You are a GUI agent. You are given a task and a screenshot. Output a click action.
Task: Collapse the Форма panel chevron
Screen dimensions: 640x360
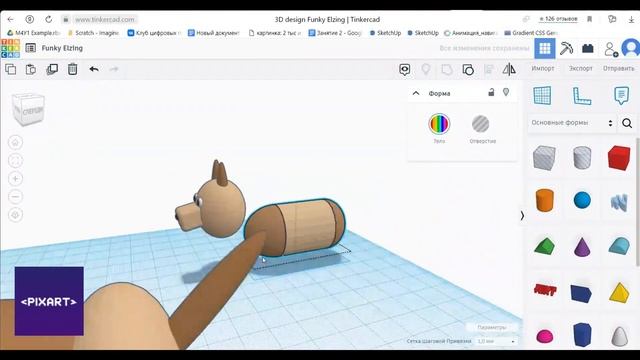[416, 93]
